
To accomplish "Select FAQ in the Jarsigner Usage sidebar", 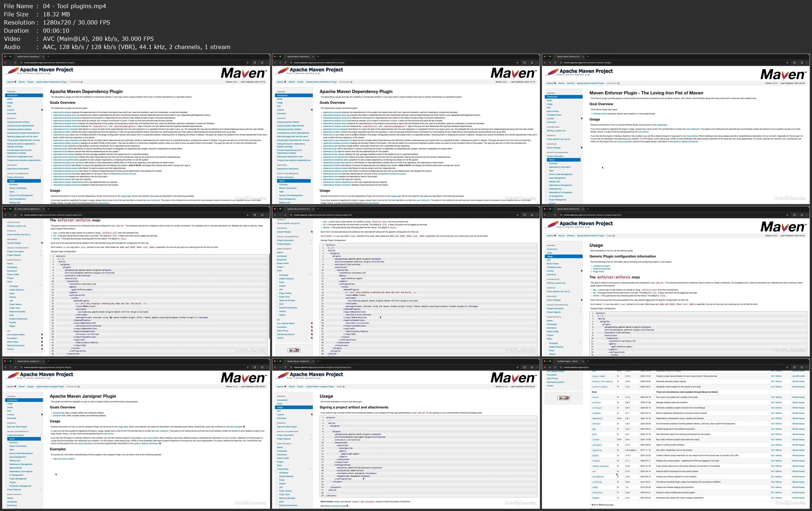I will [279, 411].
